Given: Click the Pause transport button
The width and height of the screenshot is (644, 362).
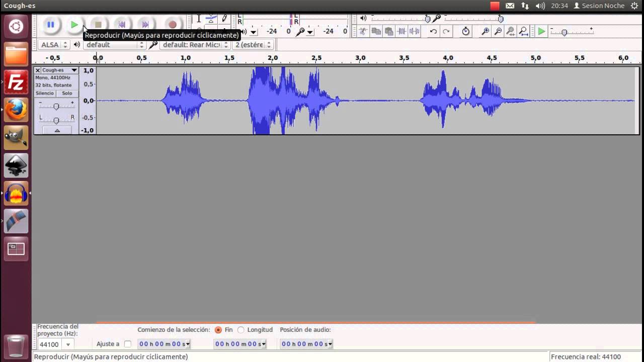Looking at the screenshot, I should tap(50, 24).
